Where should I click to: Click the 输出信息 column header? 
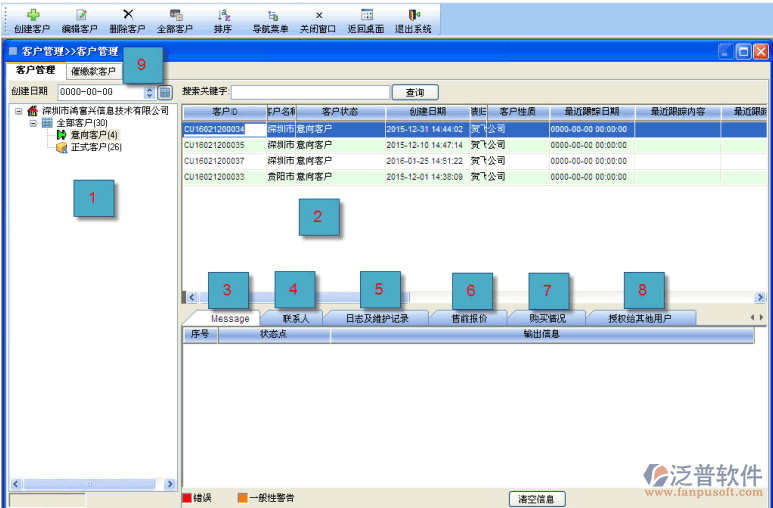click(x=542, y=334)
